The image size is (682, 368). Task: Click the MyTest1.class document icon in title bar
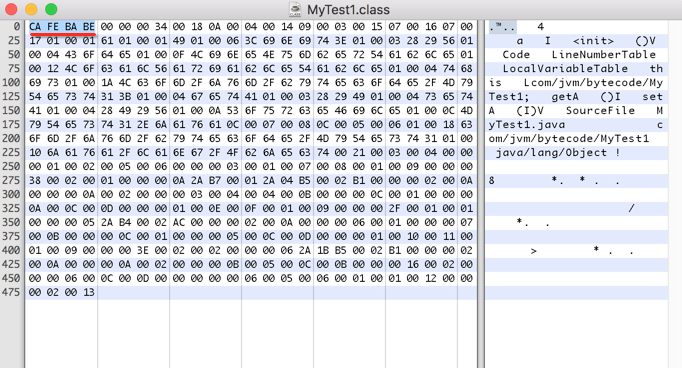(x=295, y=9)
